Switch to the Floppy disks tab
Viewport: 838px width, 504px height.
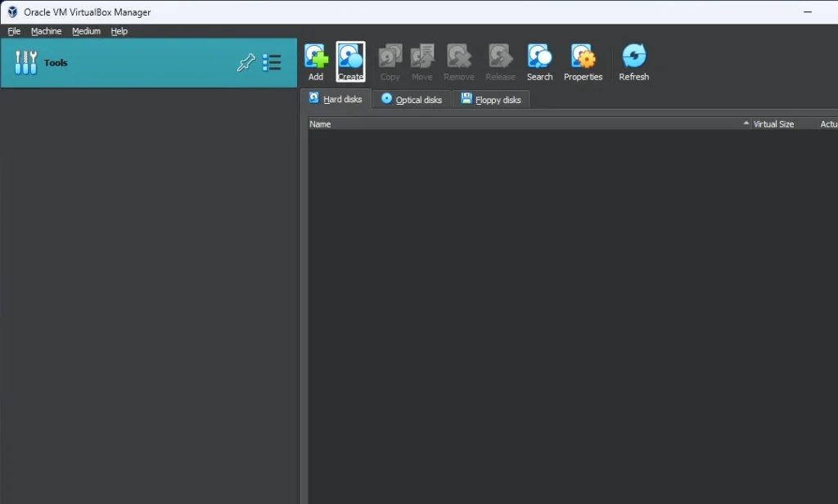(x=491, y=100)
